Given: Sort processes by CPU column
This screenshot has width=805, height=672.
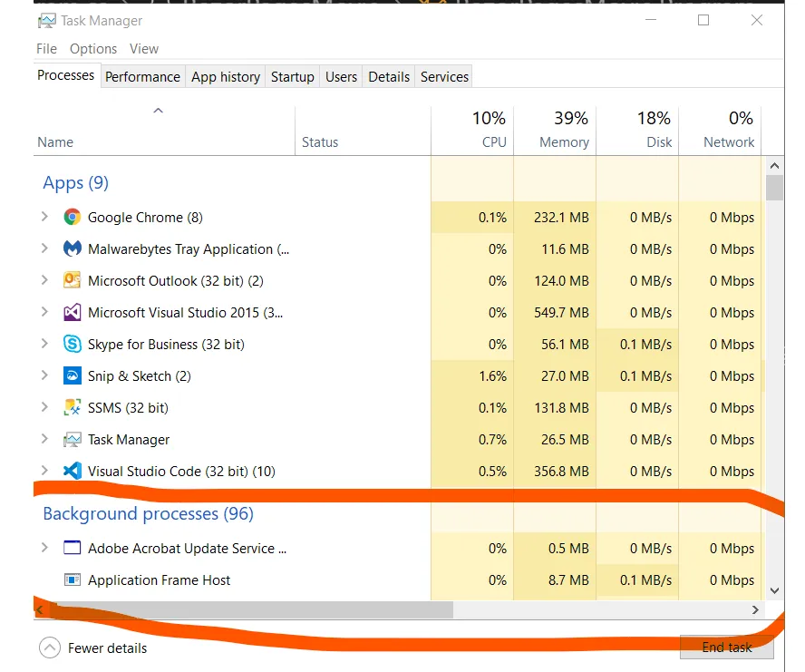Looking at the screenshot, I should coord(472,131).
